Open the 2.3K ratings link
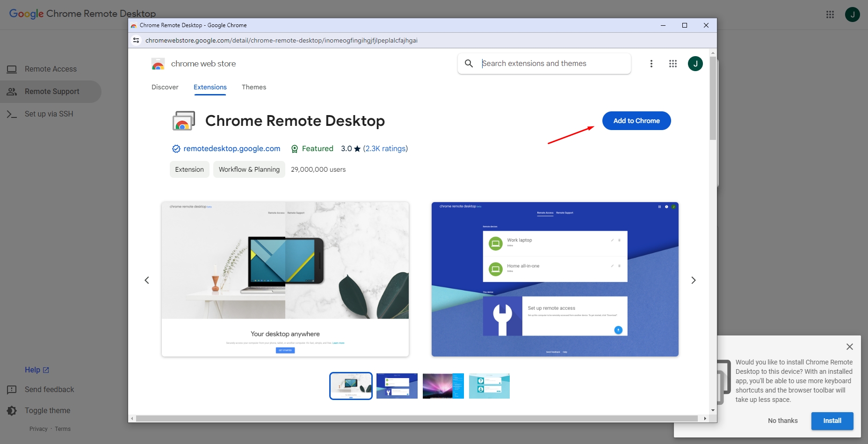 click(x=385, y=148)
